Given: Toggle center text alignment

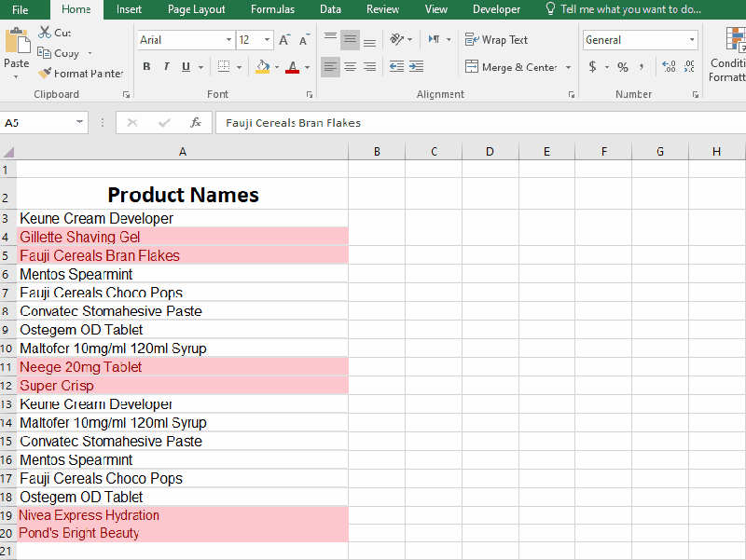Looking at the screenshot, I should tap(350, 67).
